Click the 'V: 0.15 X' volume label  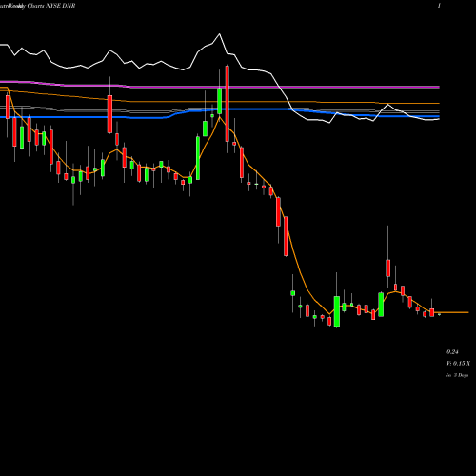point(458,364)
